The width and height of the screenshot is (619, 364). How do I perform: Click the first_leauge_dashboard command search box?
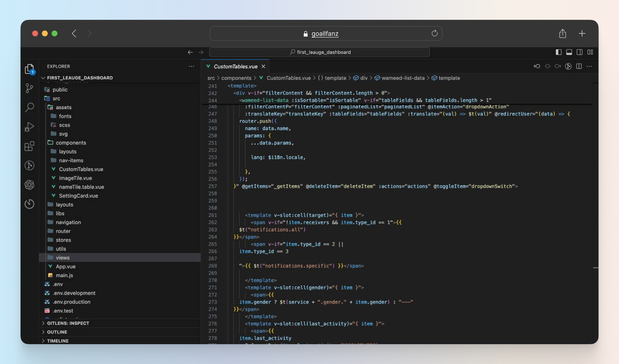pyautogui.click(x=319, y=52)
